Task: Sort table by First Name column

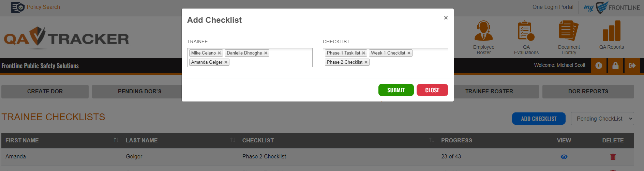Action: [x=116, y=140]
